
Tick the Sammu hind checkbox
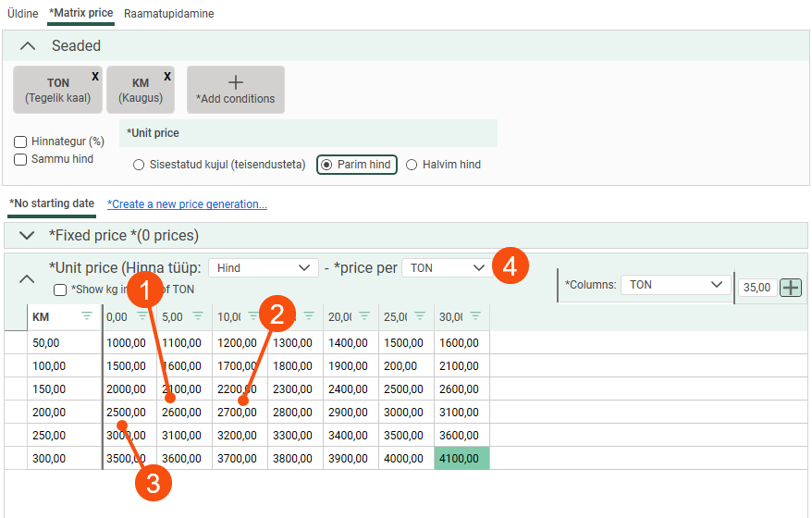20,160
